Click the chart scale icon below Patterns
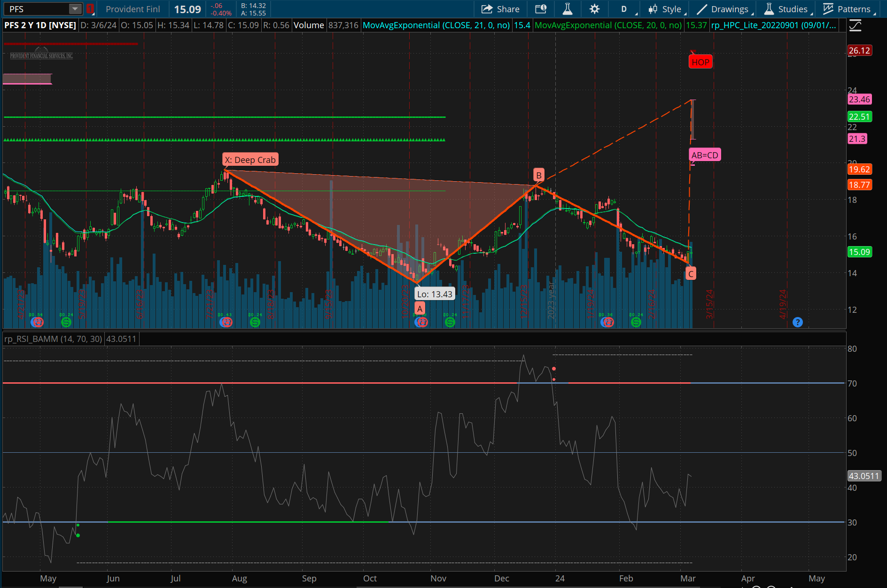Image resolution: width=887 pixels, height=588 pixels. (856, 26)
